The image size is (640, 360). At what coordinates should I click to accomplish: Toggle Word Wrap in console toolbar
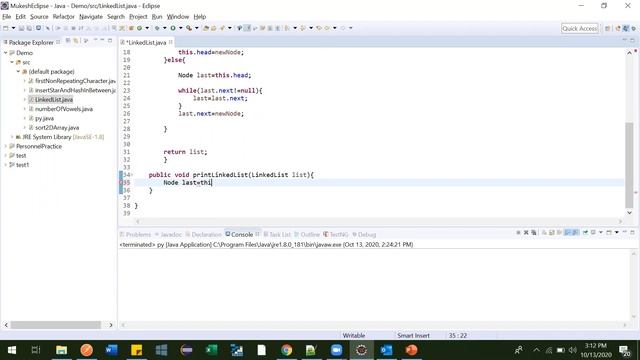pos(559,233)
